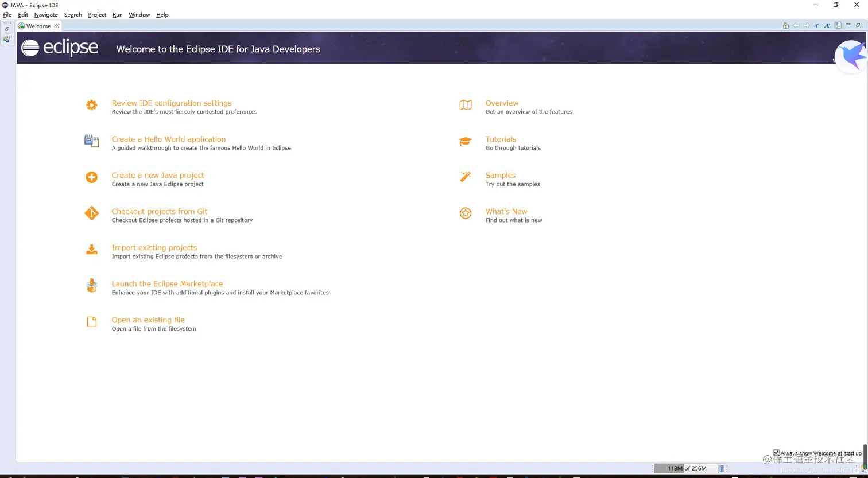This screenshot has height=478, width=868.
Task: Click text 'Open a file from the filesystem'
Action: point(154,329)
